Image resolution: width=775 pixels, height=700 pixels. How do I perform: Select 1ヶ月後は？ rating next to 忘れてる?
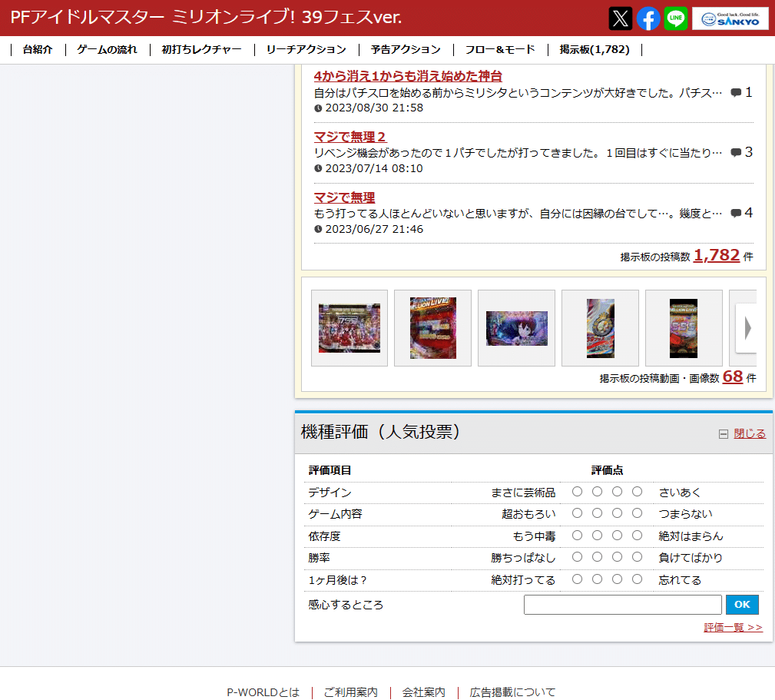pos(637,579)
